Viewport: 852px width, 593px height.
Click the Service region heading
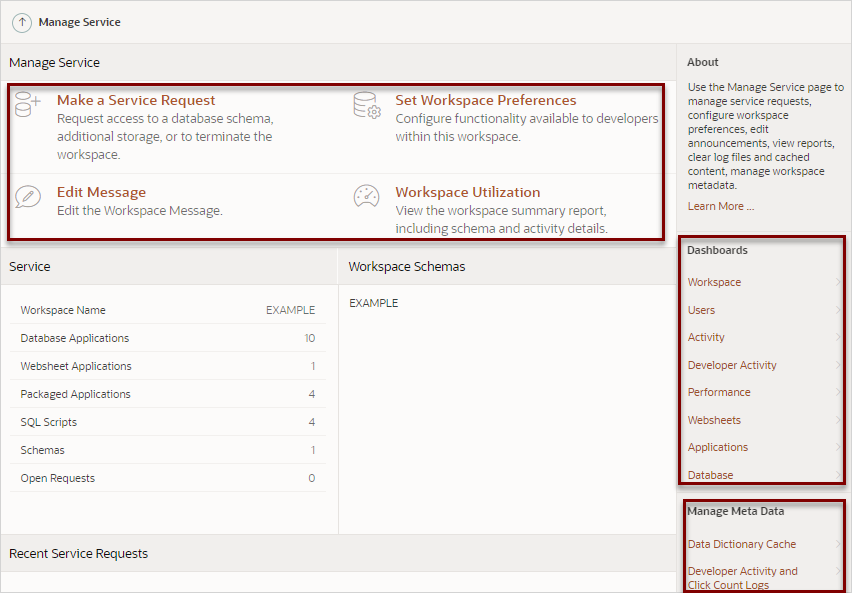pos(29,266)
